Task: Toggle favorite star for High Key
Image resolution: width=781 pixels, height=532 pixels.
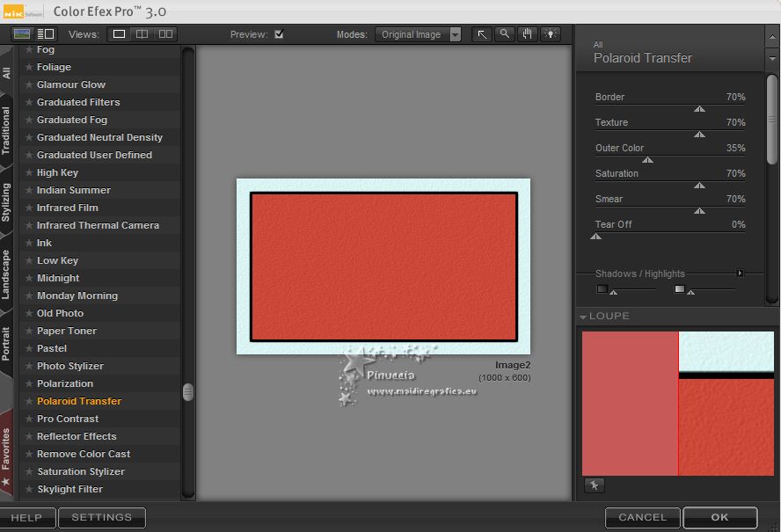Action: pyautogui.click(x=29, y=173)
